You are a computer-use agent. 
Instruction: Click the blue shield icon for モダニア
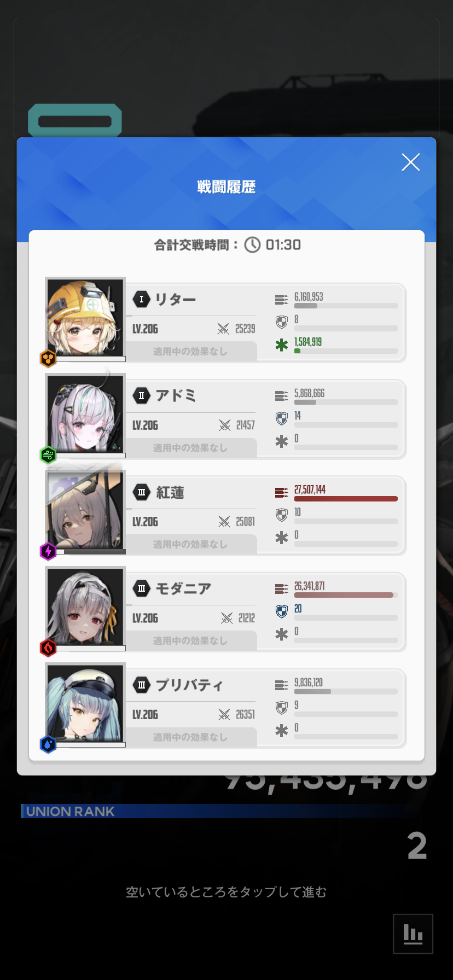click(x=281, y=611)
